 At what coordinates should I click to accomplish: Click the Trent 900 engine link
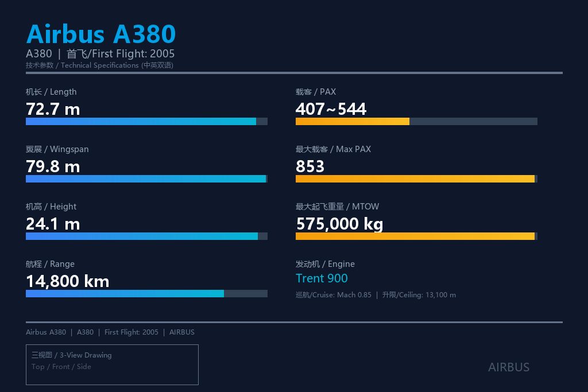(x=322, y=278)
